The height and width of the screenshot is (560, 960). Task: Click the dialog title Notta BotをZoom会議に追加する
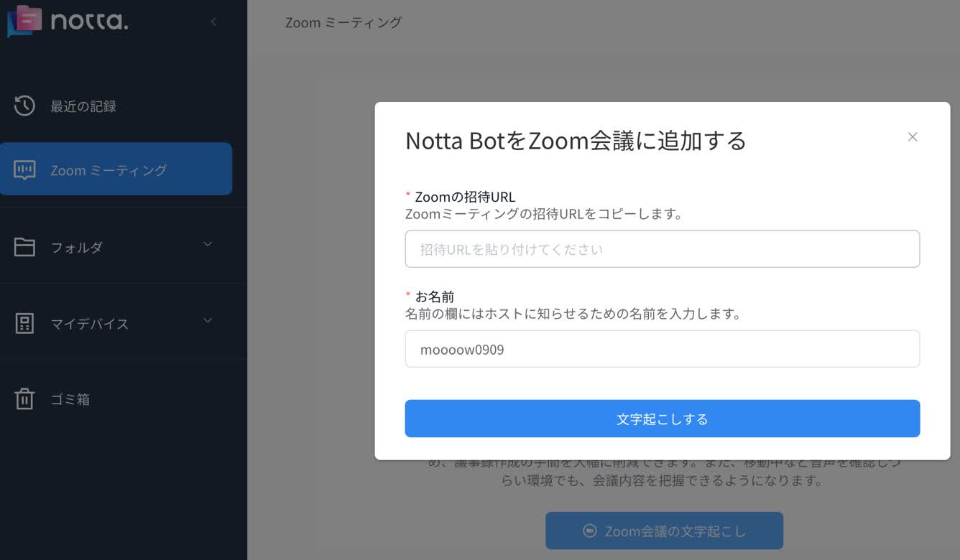click(576, 140)
